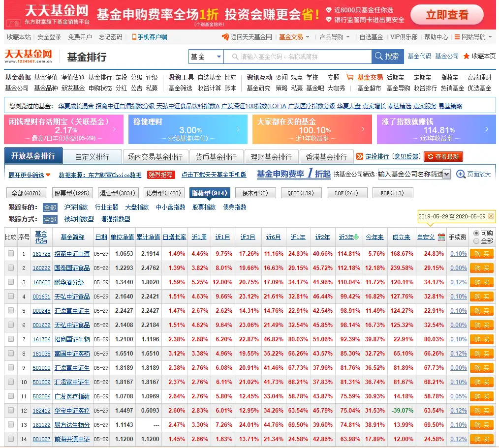Click 数据来源 东方财富Choice数据 link

100,175
